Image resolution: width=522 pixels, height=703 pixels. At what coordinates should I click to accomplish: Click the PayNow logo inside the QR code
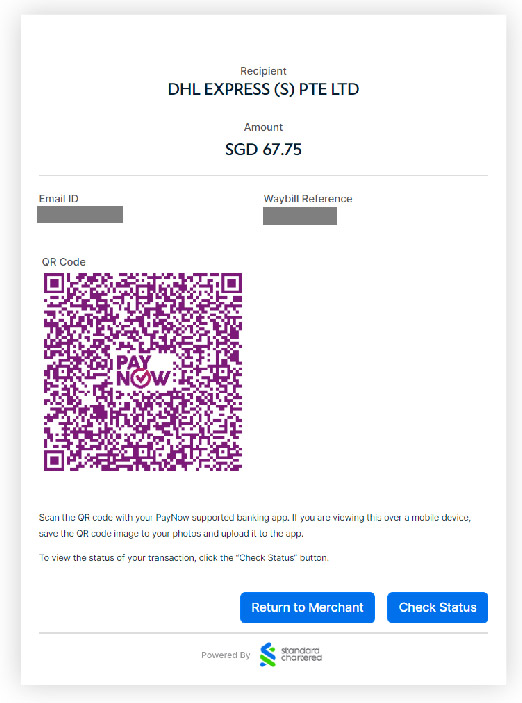pyautogui.click(x=143, y=372)
